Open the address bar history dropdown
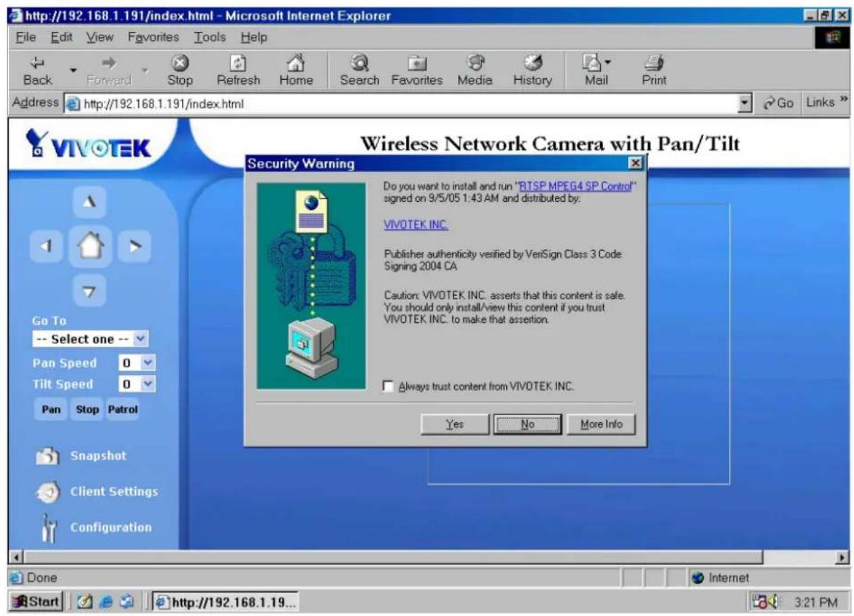The image size is (854, 616). click(x=745, y=104)
